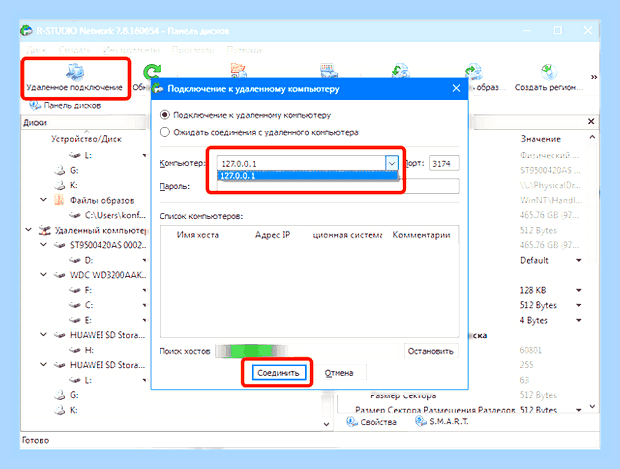Click the drive icon beside D:
Viewport: 620px width, 469px height.
[x=75, y=260]
